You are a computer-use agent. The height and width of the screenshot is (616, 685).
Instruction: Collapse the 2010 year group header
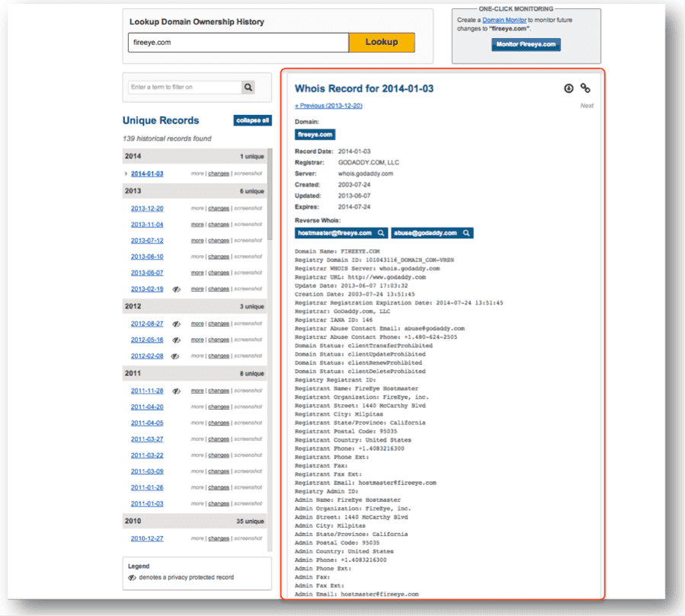point(194,522)
